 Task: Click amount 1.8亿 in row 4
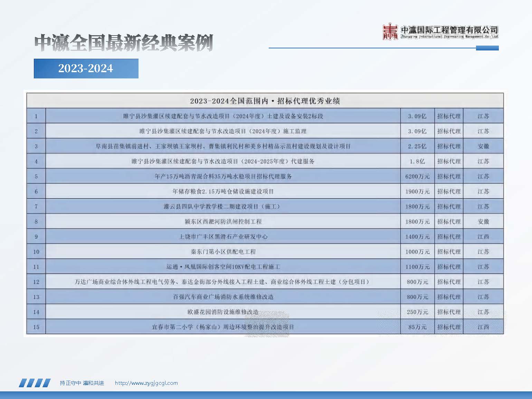(417, 161)
